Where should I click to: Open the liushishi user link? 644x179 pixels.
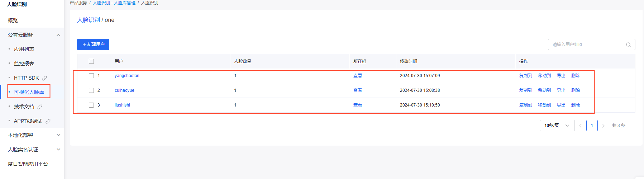point(122,105)
